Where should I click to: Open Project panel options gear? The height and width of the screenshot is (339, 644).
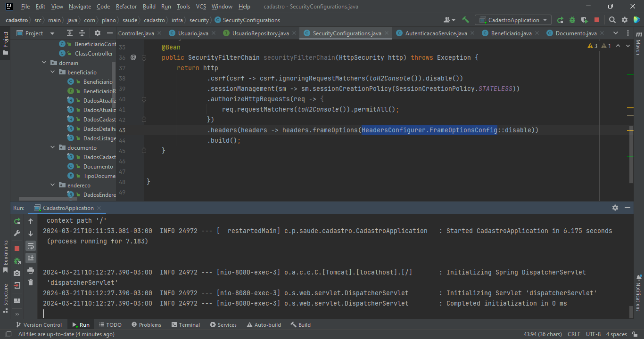[x=98, y=33]
